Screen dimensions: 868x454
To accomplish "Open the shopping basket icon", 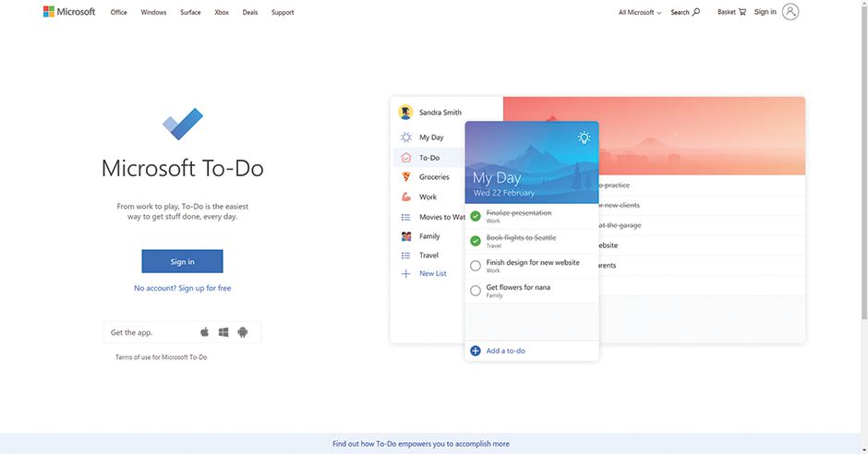I will click(x=742, y=12).
